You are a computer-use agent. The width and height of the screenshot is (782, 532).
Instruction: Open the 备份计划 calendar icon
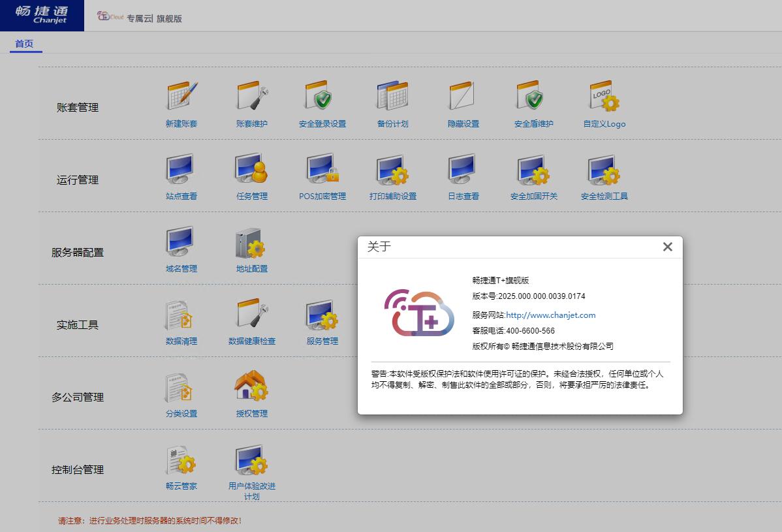coord(393,96)
